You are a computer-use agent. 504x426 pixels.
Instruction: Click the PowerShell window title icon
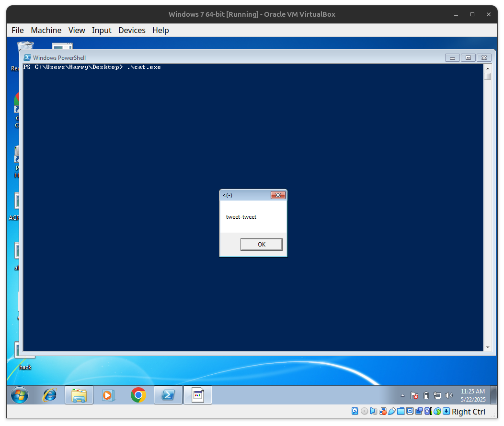[27, 57]
